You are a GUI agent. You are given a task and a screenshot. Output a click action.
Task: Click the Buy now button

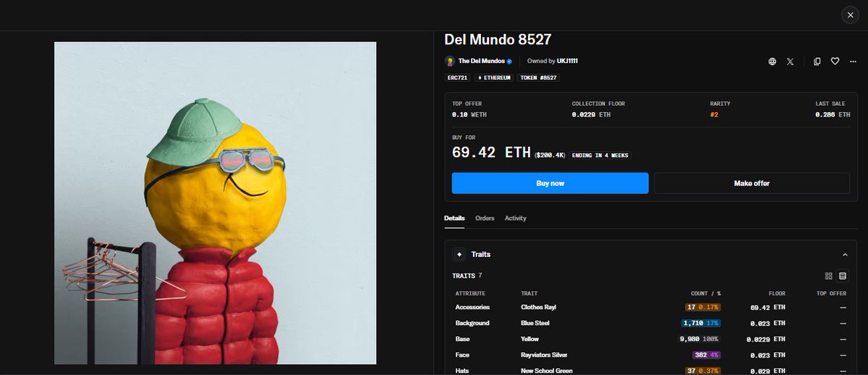coord(550,183)
